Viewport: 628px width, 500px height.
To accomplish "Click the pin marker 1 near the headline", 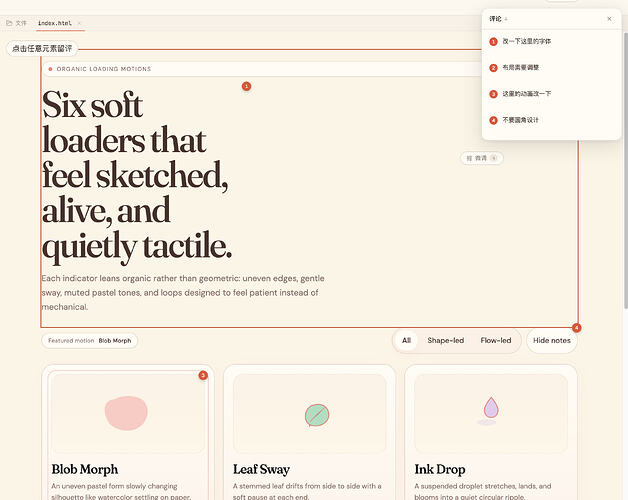I will 246,86.
